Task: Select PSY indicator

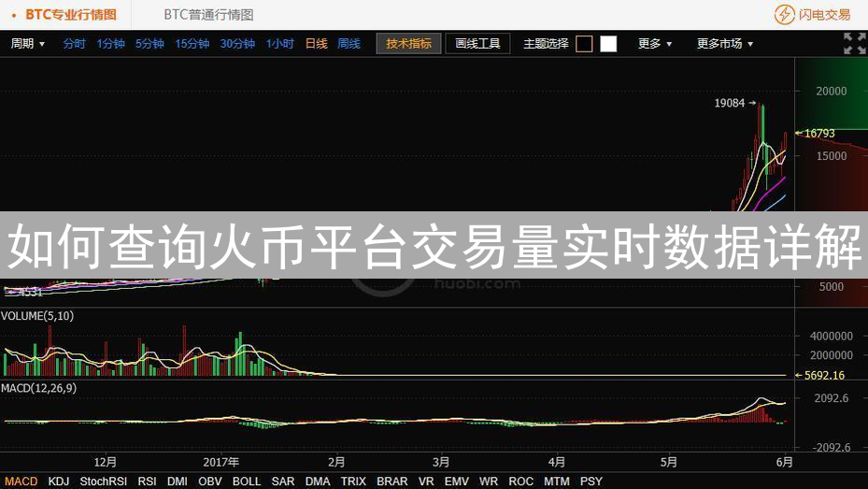Action: click(x=591, y=482)
